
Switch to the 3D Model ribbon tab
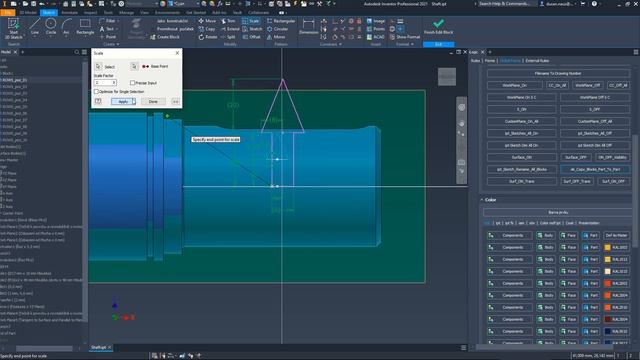(28, 13)
